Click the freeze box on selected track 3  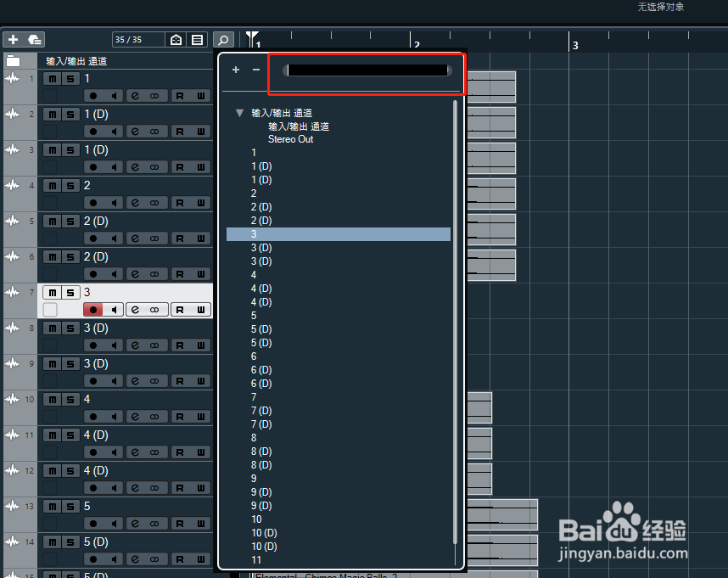point(50,310)
